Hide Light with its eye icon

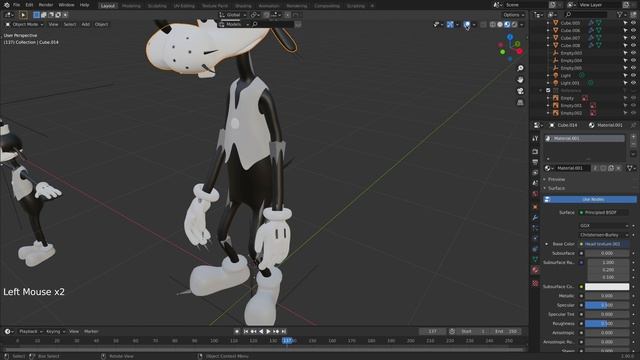point(633,76)
